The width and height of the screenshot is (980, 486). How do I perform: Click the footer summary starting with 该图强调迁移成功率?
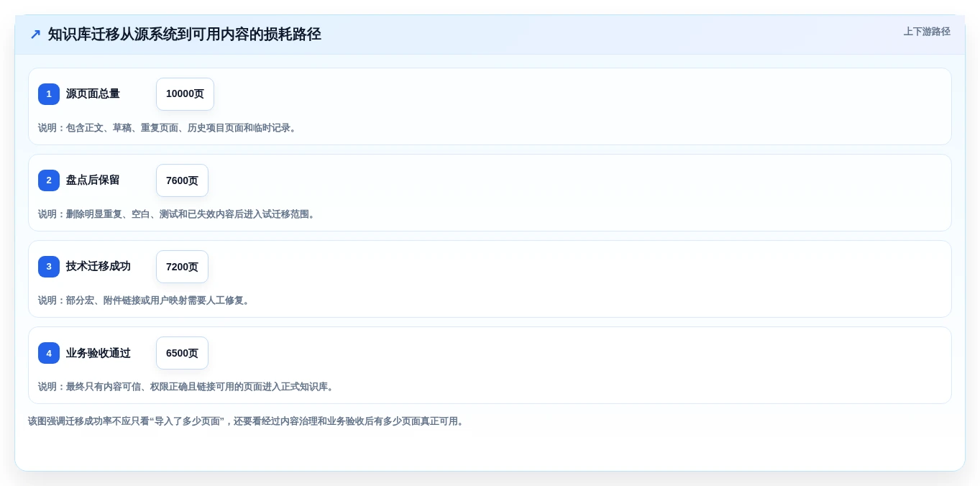coord(247,421)
